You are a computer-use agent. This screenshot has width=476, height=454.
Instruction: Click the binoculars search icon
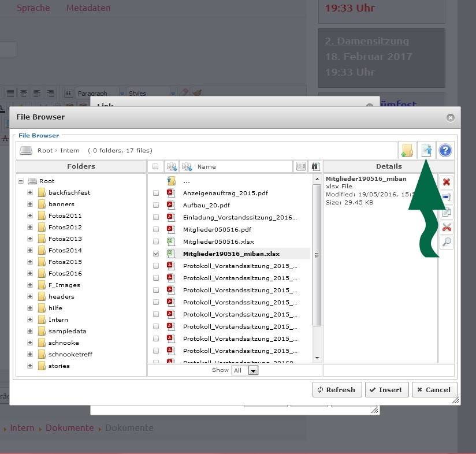click(x=315, y=166)
